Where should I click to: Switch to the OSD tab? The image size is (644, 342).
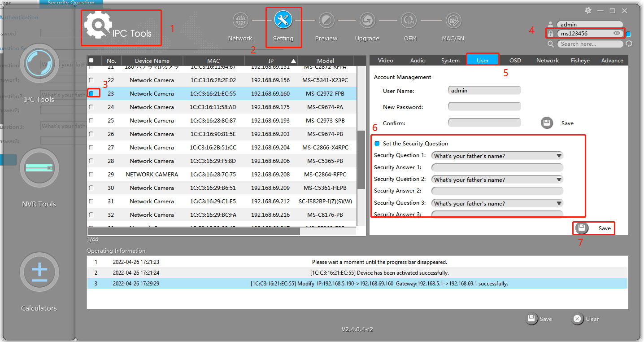click(x=515, y=60)
